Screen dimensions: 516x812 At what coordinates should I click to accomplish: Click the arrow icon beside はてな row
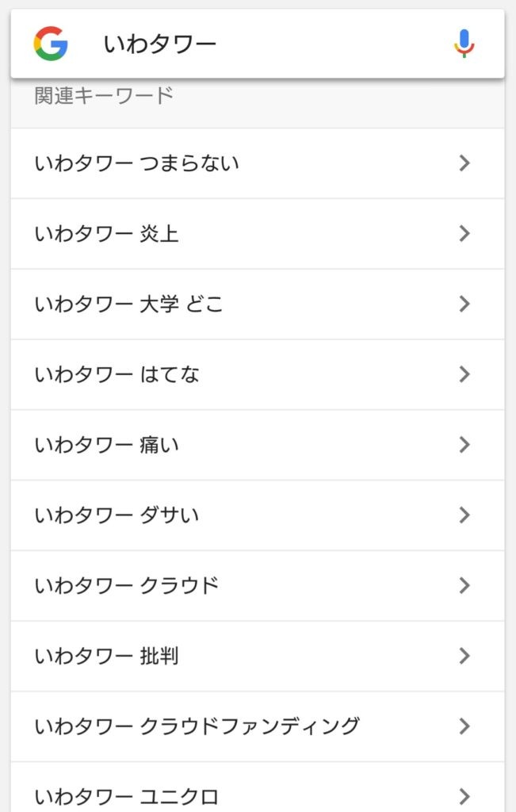click(464, 374)
